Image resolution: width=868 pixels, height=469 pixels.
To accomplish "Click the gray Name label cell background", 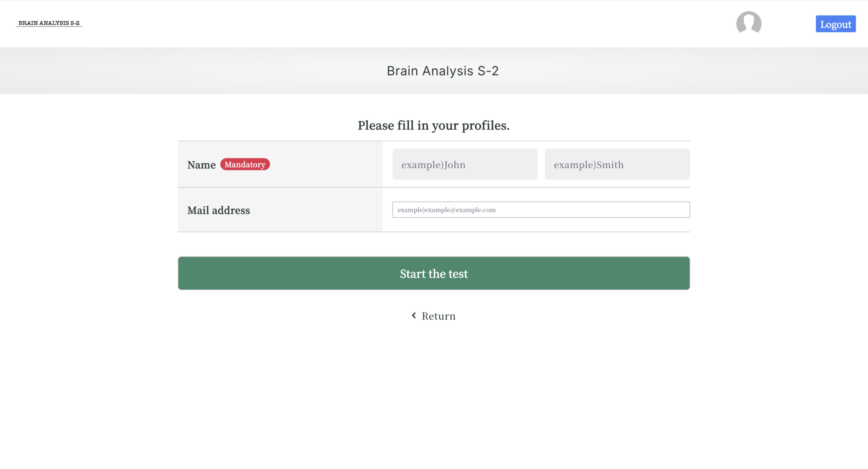I will click(325, 164).
